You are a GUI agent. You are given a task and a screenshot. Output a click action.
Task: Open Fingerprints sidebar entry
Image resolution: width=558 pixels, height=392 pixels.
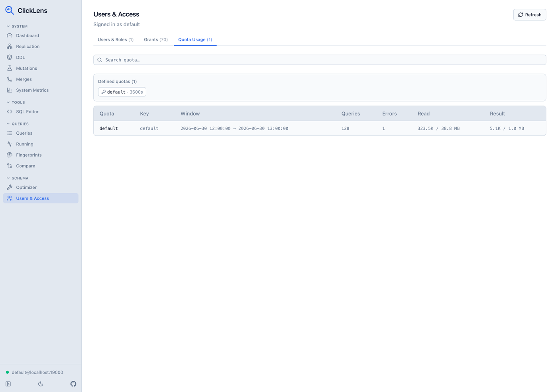[41, 155]
